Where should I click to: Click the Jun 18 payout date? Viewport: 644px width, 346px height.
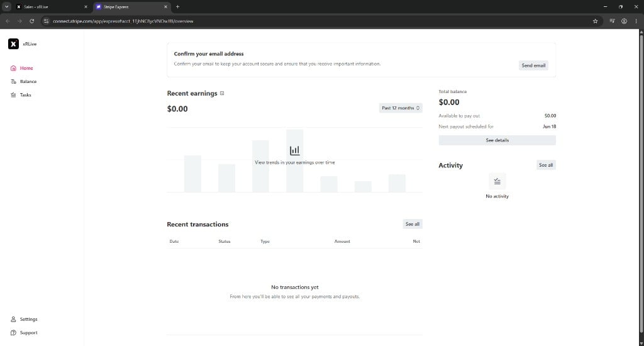coord(549,126)
